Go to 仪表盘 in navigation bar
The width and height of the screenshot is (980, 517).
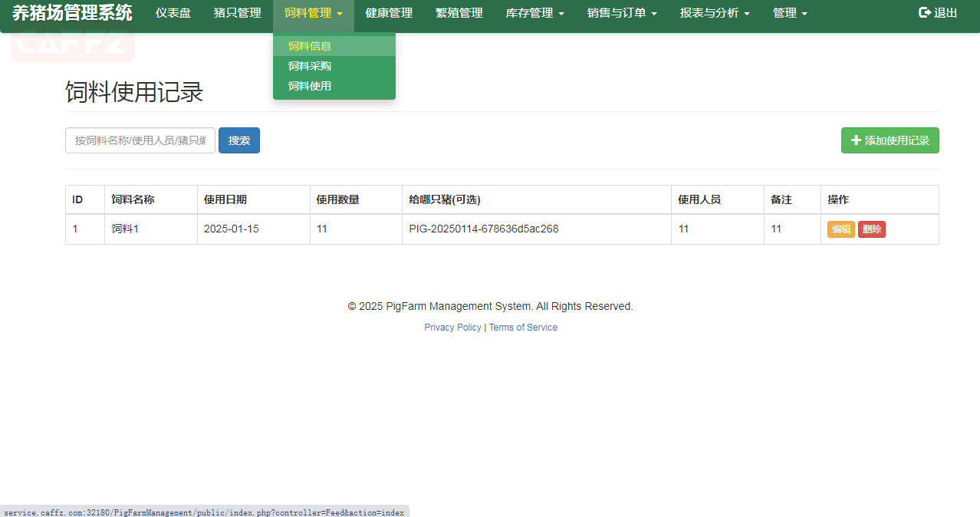173,13
